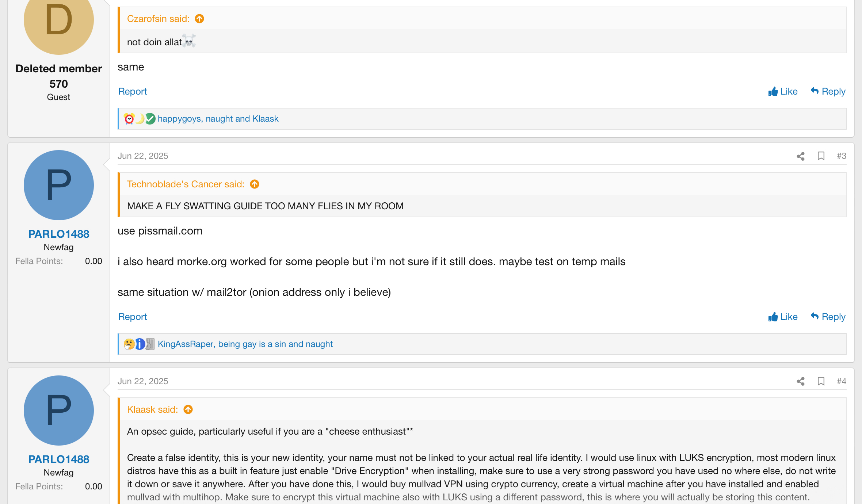
Task: Jump to Czarofsin's original quoted post arrow
Action: tap(199, 19)
